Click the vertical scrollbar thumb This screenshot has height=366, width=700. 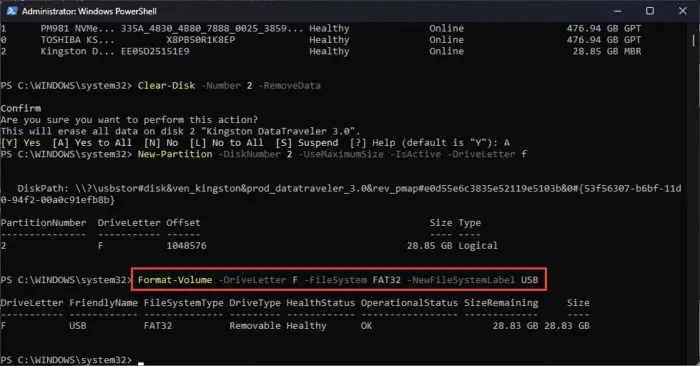pyautogui.click(x=693, y=40)
